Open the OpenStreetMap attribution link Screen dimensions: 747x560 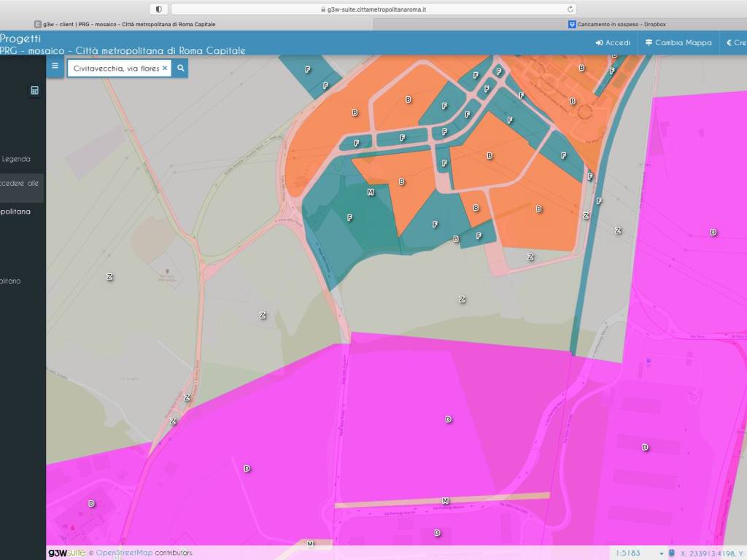click(124, 553)
